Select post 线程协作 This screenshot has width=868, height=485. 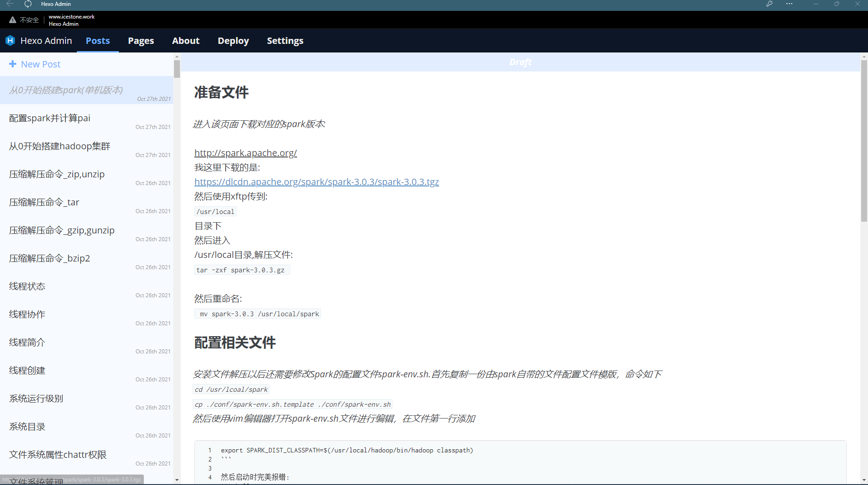(86, 314)
